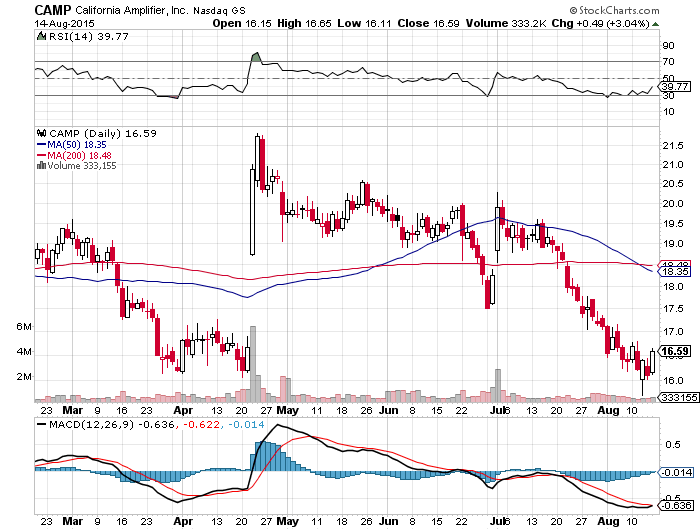Viewport: 700px width, 530px height.
Task: Click the 20.5 price axis label
Action: (x=673, y=184)
